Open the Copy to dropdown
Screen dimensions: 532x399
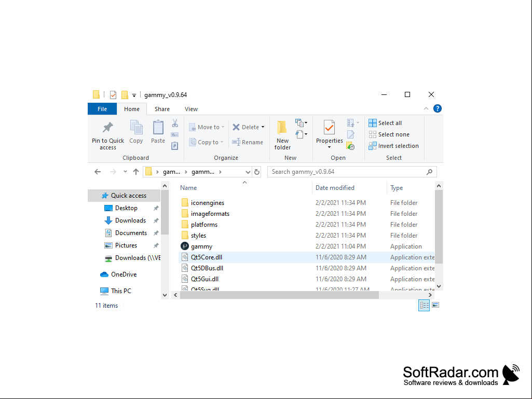[207, 142]
